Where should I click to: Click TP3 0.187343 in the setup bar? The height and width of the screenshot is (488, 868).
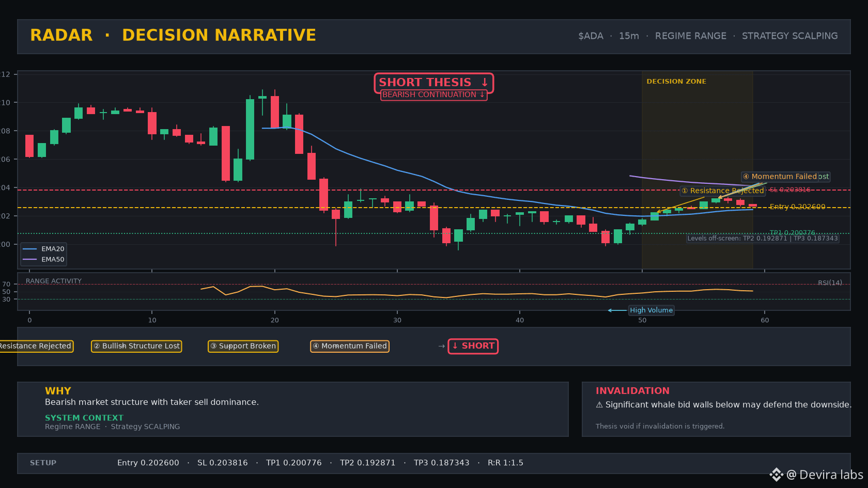442,463
